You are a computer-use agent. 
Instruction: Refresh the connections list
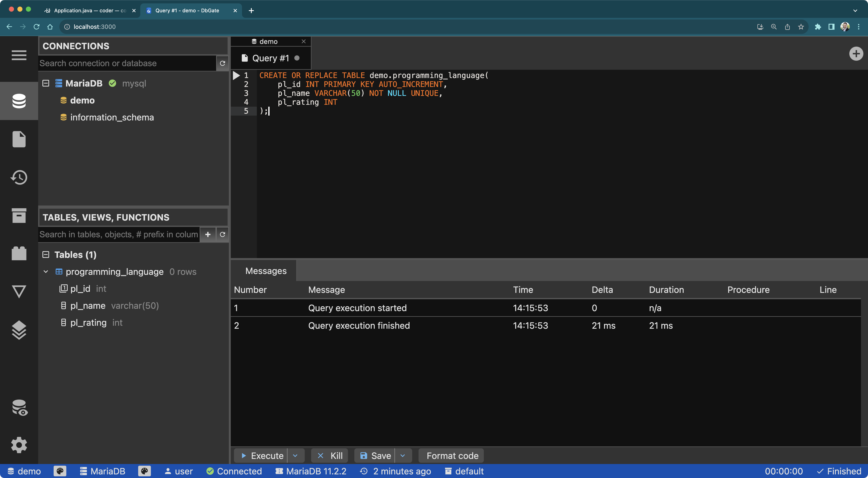tap(222, 63)
